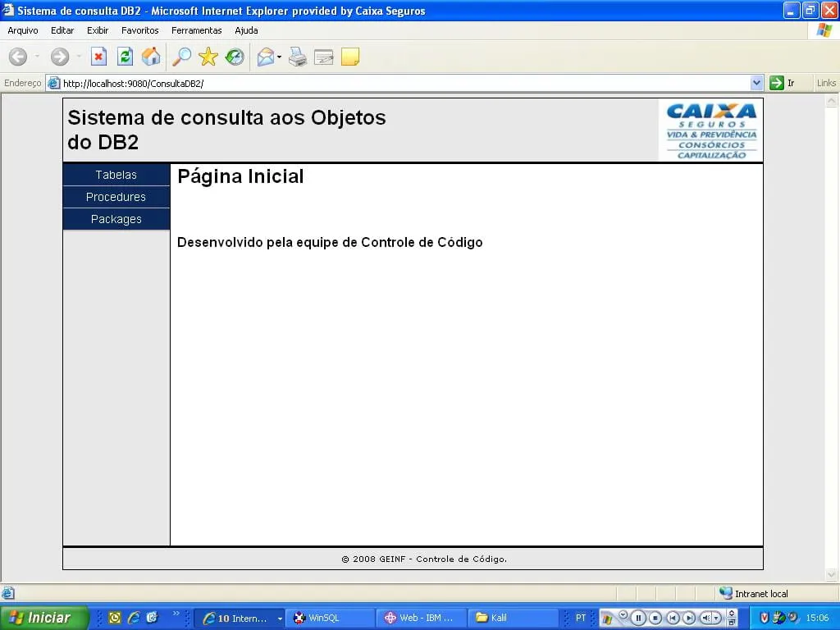Click the Discuss toolbar icon next to printer
This screenshot has height=630, width=840.
323,57
